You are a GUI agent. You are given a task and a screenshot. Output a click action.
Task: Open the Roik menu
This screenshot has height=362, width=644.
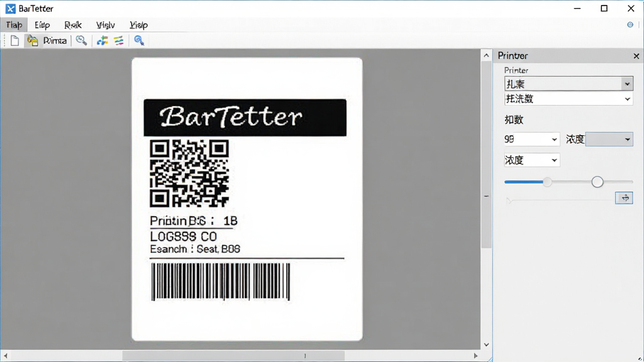click(x=73, y=25)
